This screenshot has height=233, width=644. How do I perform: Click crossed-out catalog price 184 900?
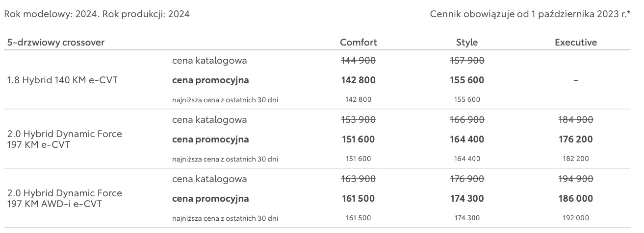click(576, 120)
